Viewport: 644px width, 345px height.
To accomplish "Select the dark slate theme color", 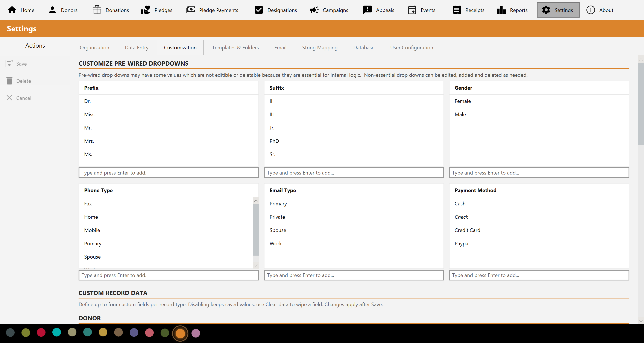I will click(x=10, y=333).
